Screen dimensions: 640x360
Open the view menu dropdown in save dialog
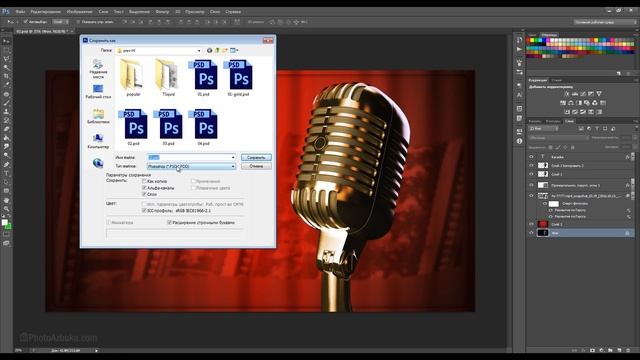(234, 50)
